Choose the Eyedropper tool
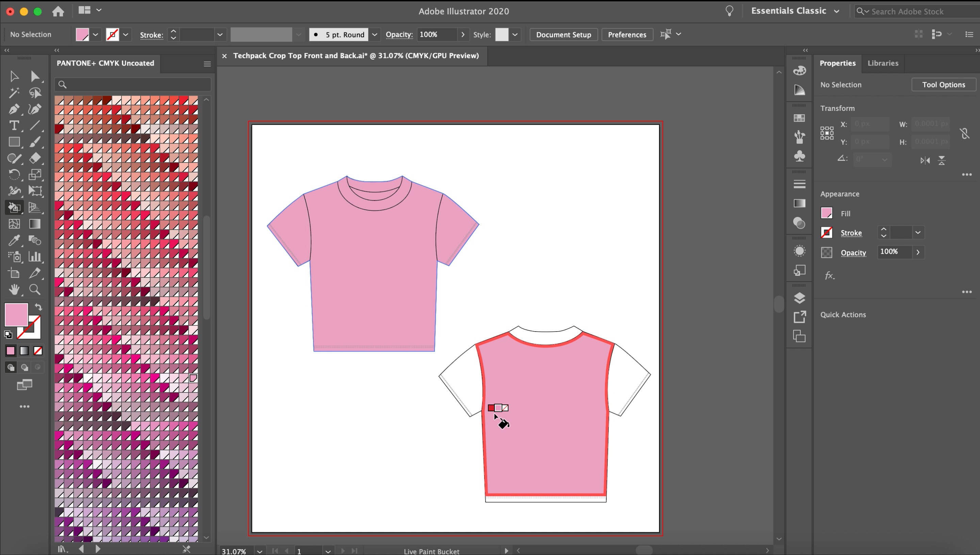 click(x=14, y=240)
